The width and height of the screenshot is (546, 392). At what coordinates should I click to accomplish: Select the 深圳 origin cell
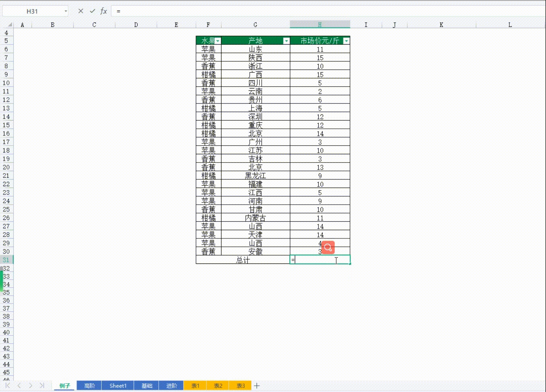tap(256, 117)
